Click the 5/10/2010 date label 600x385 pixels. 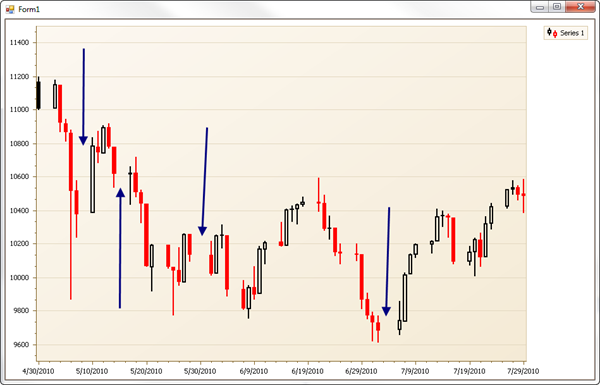92,371
